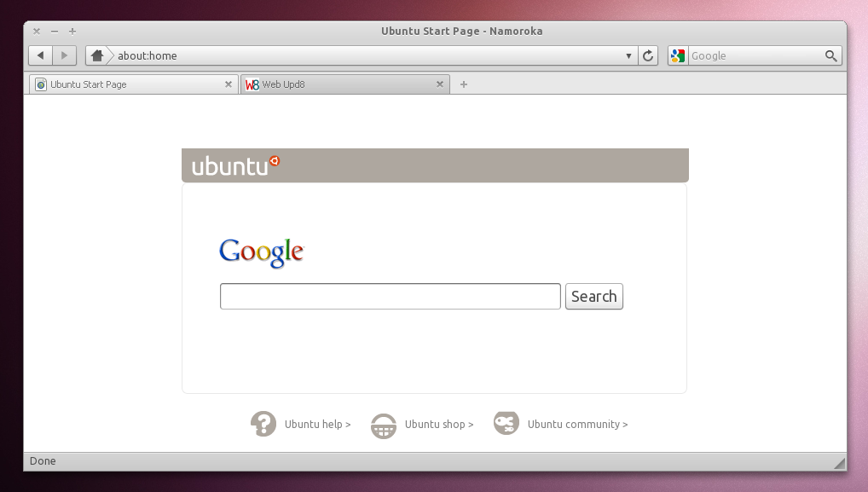
Task: Go forward with the right arrow button
Action: 64,55
